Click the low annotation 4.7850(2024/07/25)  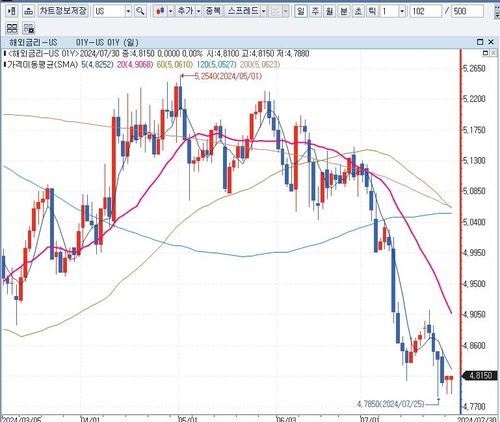click(391, 404)
